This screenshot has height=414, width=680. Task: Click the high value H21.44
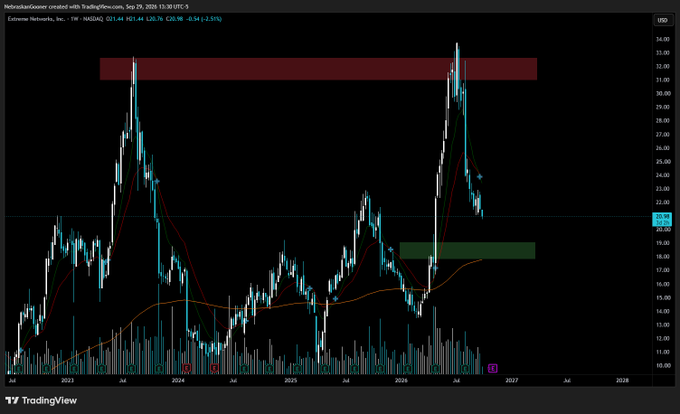click(134, 19)
